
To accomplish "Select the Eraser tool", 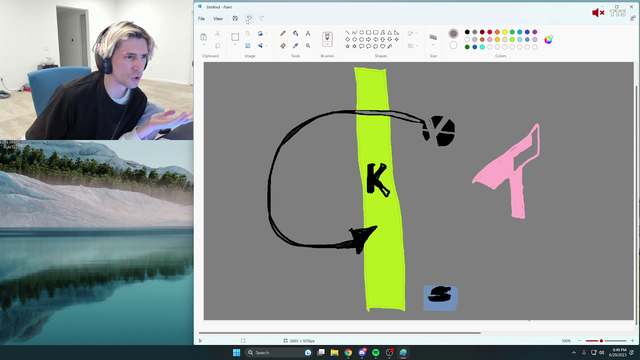I will [x=282, y=46].
